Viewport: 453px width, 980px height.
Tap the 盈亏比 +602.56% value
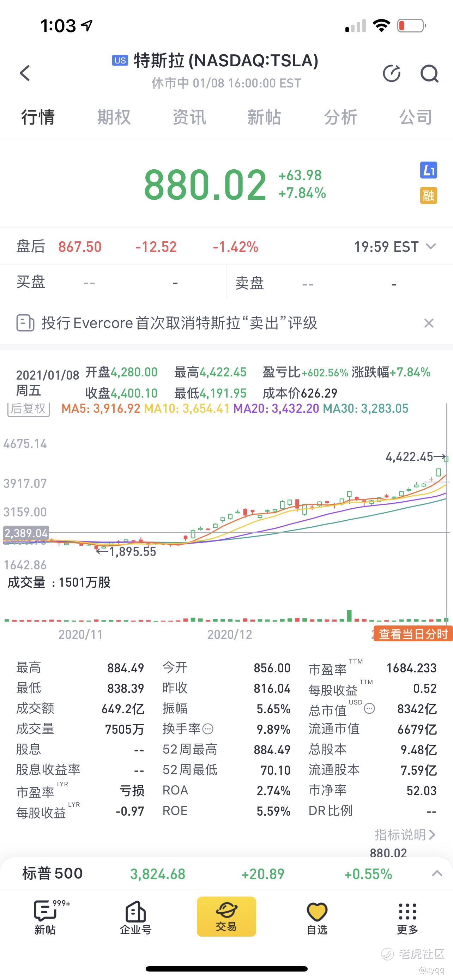click(x=325, y=373)
